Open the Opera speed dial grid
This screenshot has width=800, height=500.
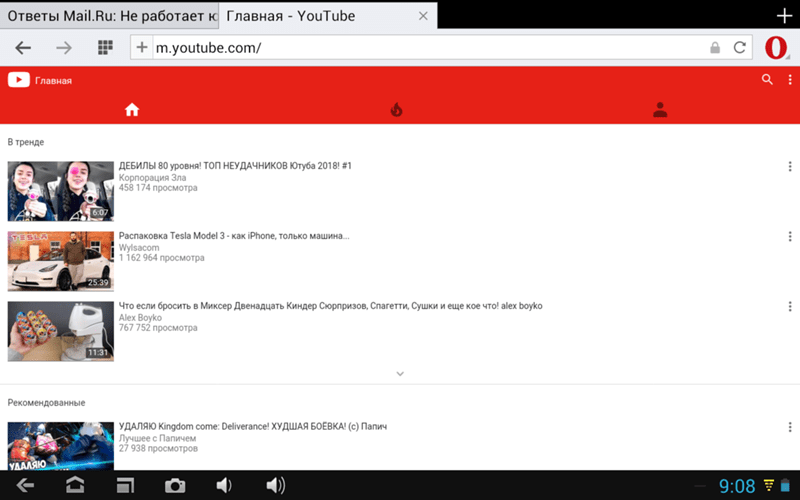[105, 47]
